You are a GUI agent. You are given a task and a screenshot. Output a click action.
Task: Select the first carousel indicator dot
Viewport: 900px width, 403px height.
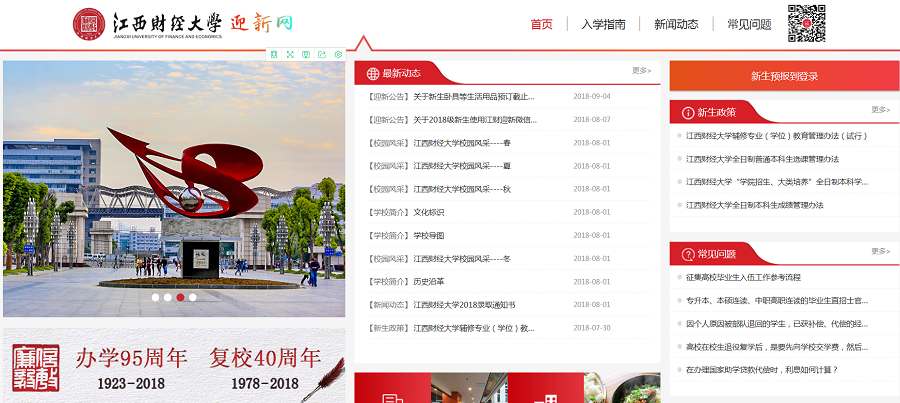155,297
